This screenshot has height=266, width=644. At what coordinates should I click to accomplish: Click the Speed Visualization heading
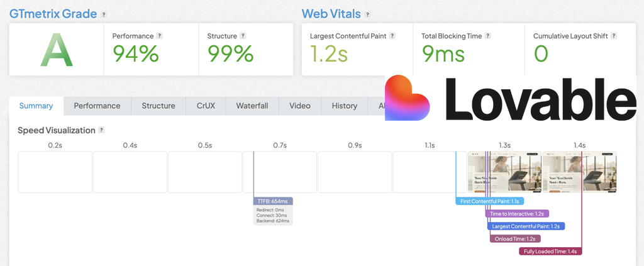click(56, 131)
